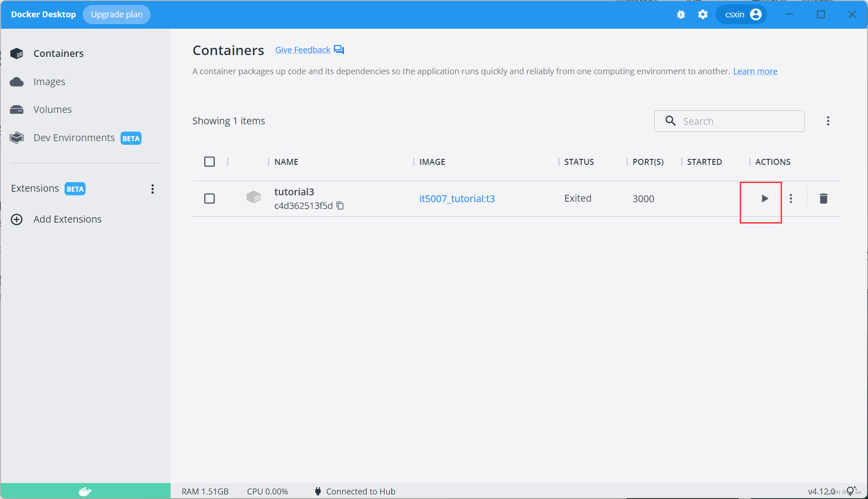Sort the list by the PORT(S) column header
This screenshot has width=868, height=499.
pos(648,162)
